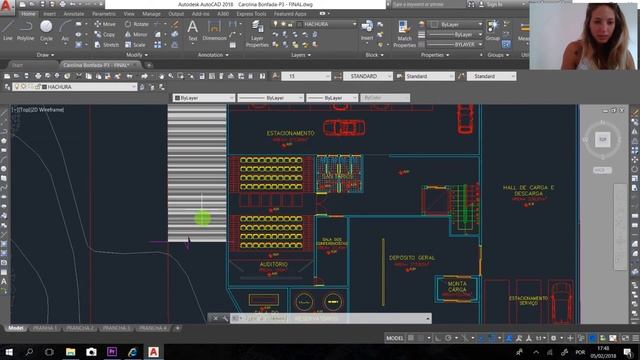This screenshot has width=640, height=360.
Task: Select the Arc tool
Action: pos(65,31)
